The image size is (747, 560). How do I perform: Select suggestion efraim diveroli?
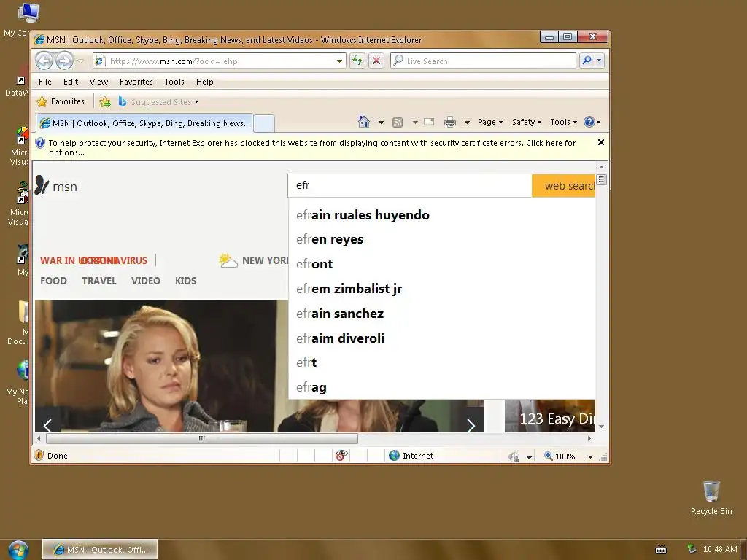(442, 338)
